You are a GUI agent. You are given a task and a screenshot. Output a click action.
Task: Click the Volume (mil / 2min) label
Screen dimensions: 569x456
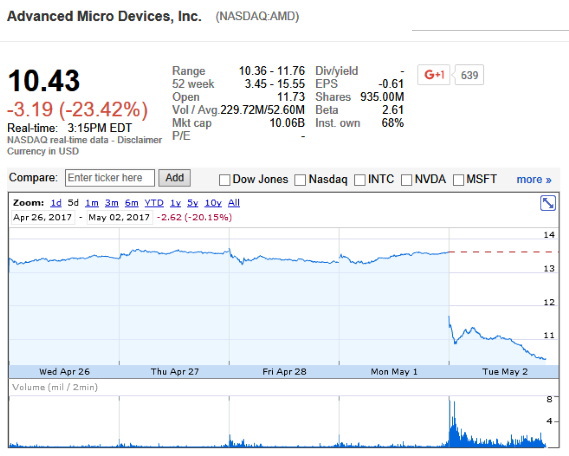(x=55, y=387)
